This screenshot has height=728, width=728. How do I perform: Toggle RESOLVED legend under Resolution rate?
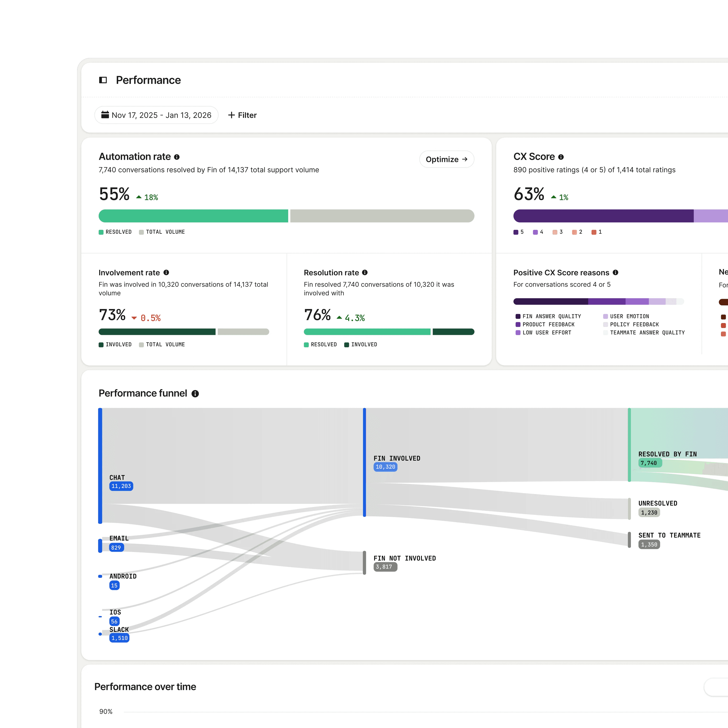pos(320,345)
